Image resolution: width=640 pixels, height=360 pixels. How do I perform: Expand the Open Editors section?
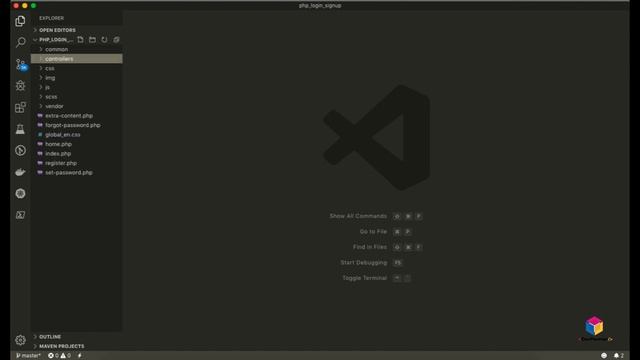pos(77,30)
